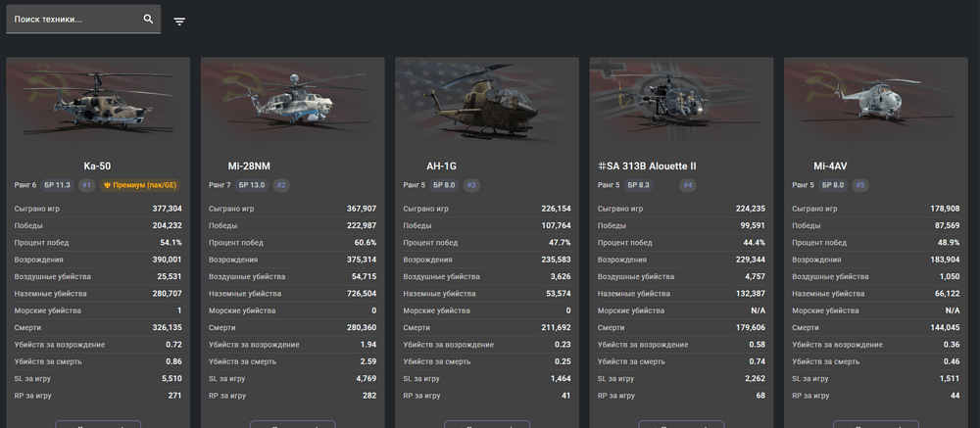
Task: Click 'Ранг 7' label on Mi-28NM card
Action: point(220,185)
